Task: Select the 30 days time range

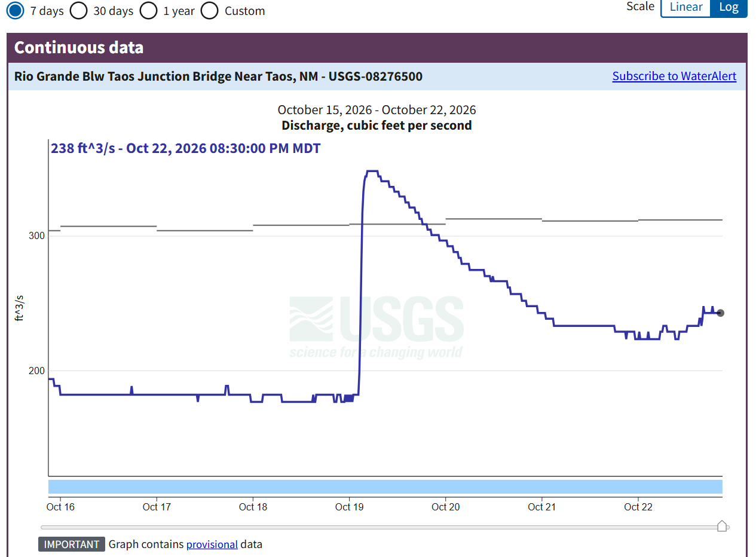Action: (79, 11)
